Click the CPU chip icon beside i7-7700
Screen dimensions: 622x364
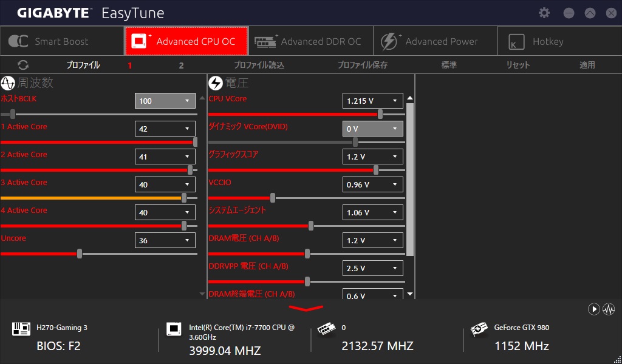(x=173, y=329)
